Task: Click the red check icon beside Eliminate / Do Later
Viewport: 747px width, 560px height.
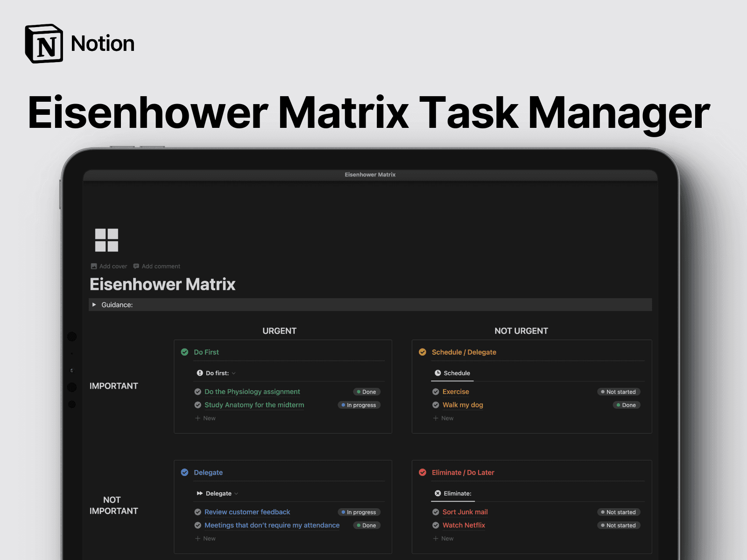Action: 423,472
